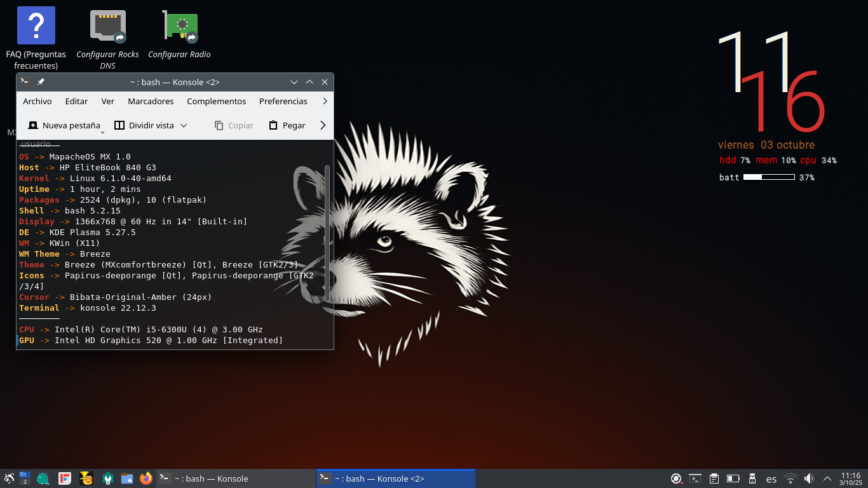The width and height of the screenshot is (868, 488).
Task: Click the 'es' keyboard layout indicator
Action: 771,479
